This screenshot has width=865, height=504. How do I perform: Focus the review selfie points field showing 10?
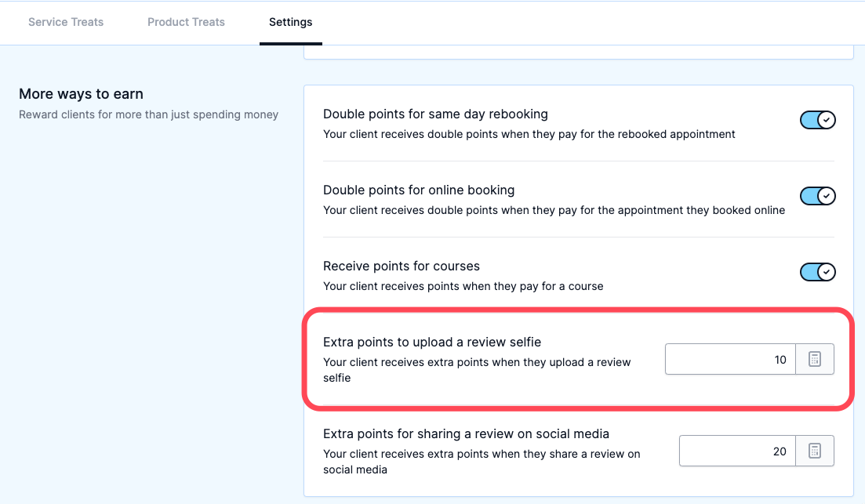(x=730, y=359)
